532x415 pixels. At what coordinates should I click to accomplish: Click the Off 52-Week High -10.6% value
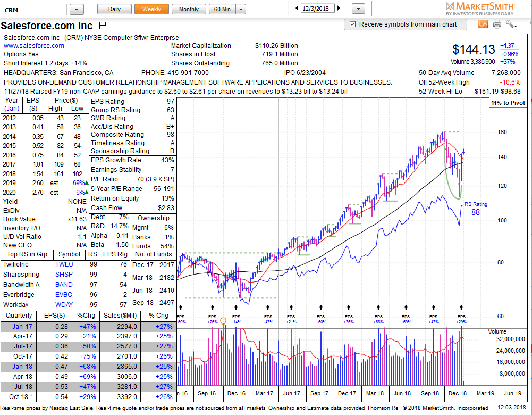coord(510,82)
